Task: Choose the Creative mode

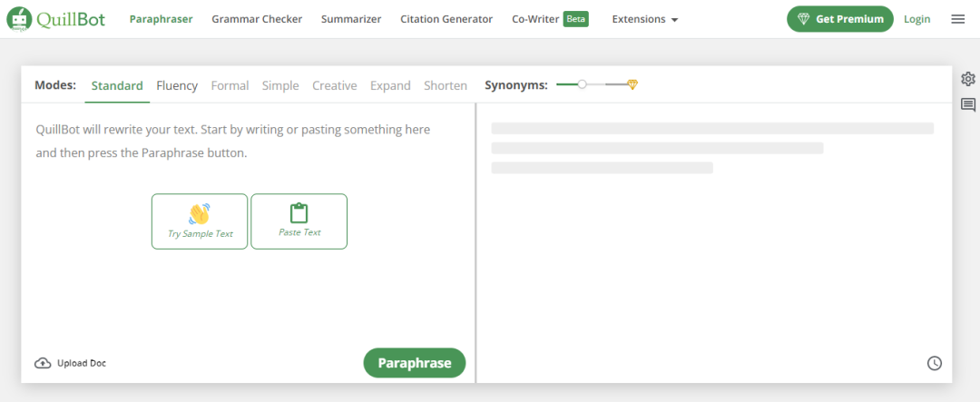Action: point(334,85)
